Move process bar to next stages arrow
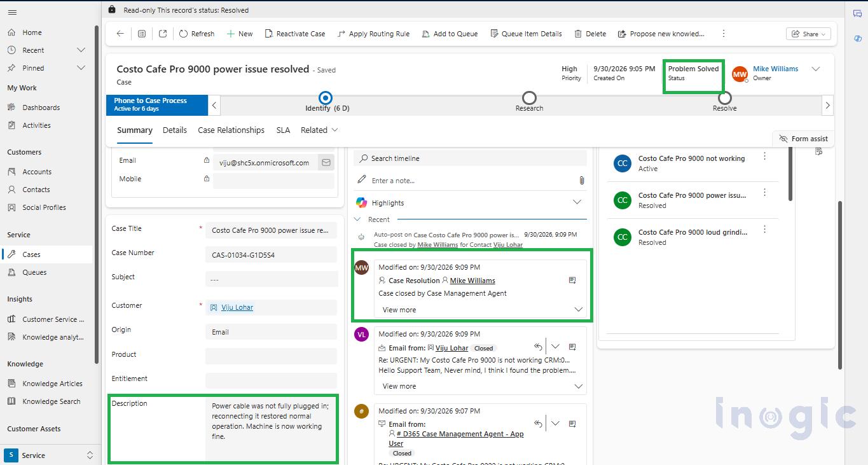This screenshot has width=868, height=465. pyautogui.click(x=827, y=106)
